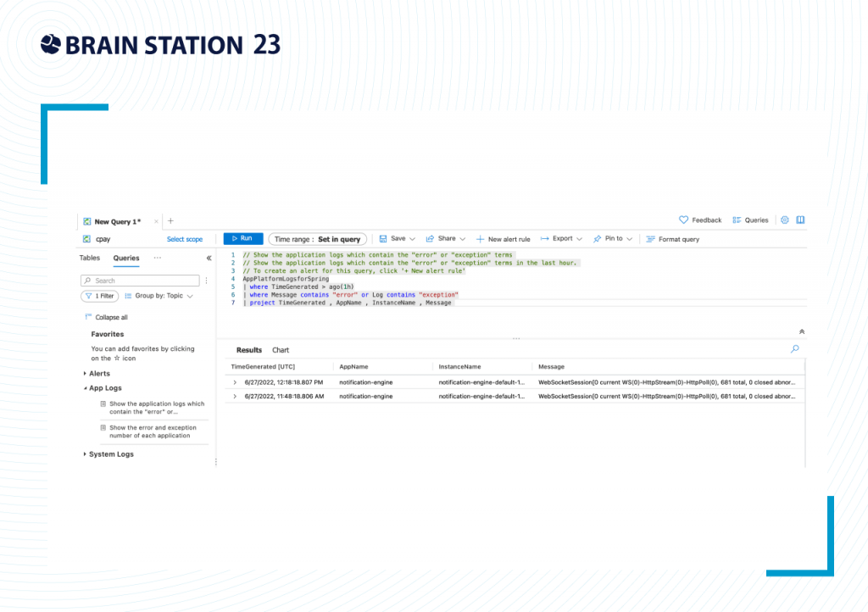Open settings gear icon
The image size is (868, 612).
pos(784,220)
